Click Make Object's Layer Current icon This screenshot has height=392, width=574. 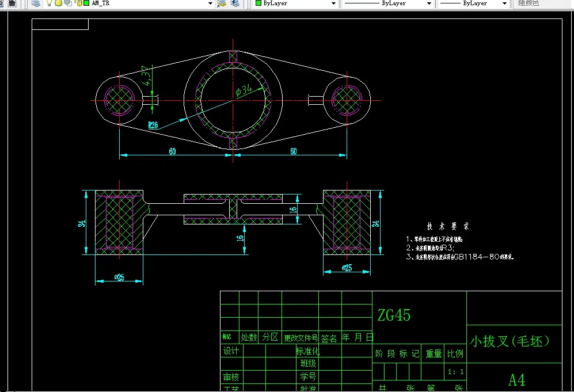(x=222, y=3)
